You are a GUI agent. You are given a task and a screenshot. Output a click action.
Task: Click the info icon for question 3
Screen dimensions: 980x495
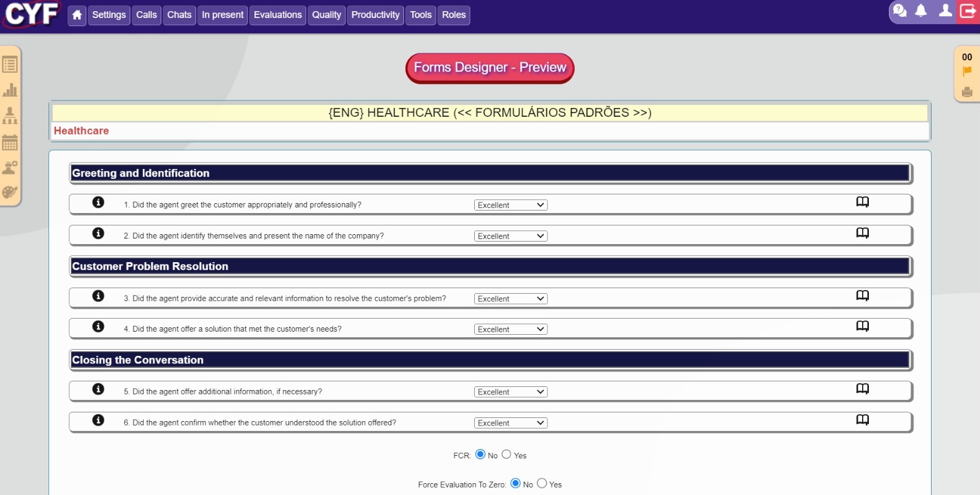(x=98, y=296)
